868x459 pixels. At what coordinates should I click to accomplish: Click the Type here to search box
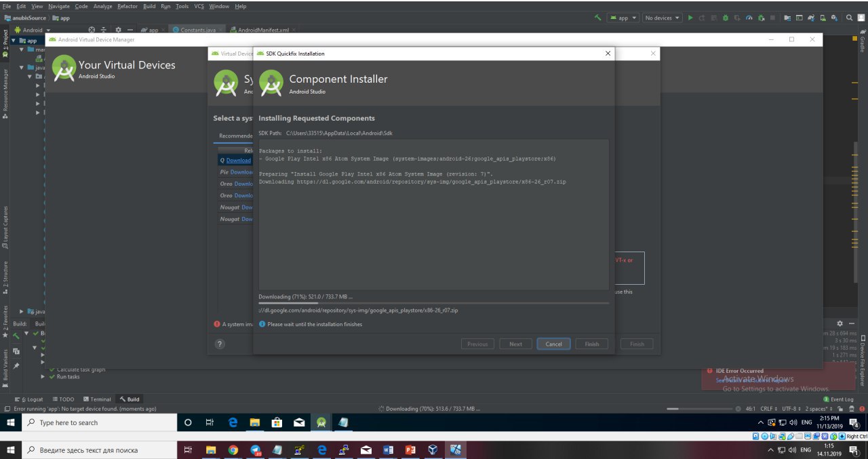tap(99, 422)
